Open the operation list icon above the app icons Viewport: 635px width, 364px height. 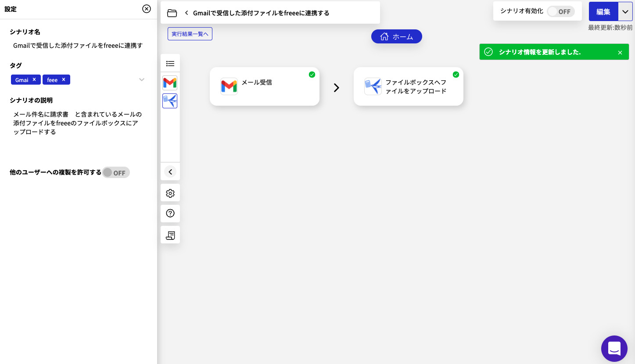click(170, 63)
